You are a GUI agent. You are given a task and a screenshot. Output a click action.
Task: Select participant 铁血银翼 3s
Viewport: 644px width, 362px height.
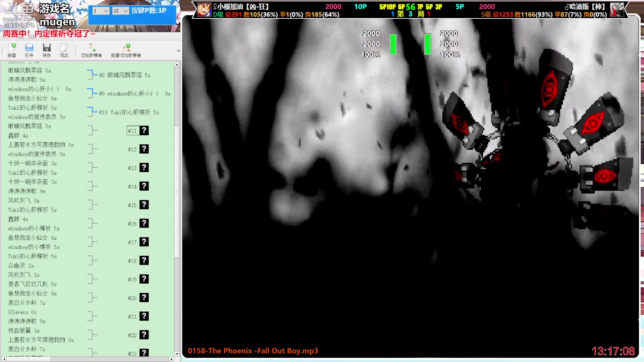tap(24, 330)
